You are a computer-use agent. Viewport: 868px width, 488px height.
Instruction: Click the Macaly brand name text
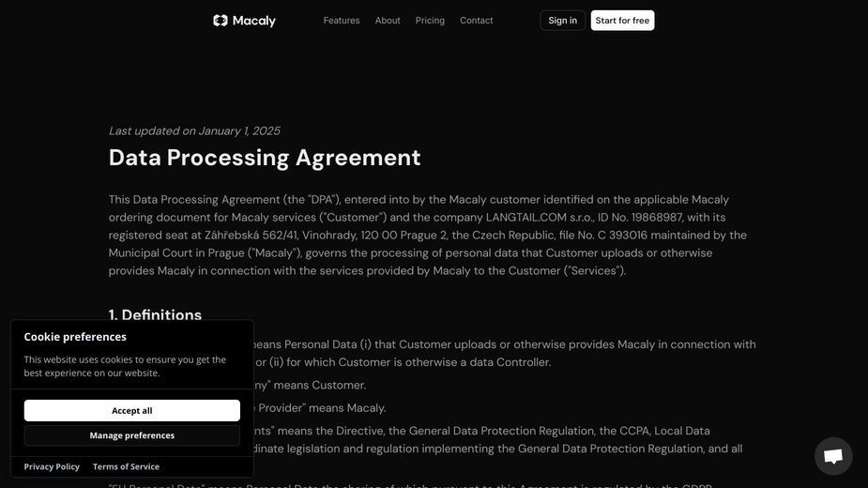[254, 21]
